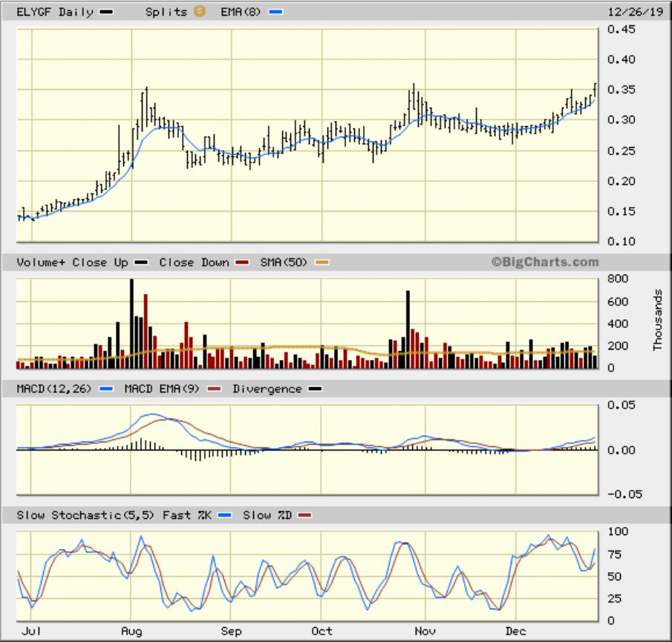Select the Aug label on the time axis

tap(131, 631)
